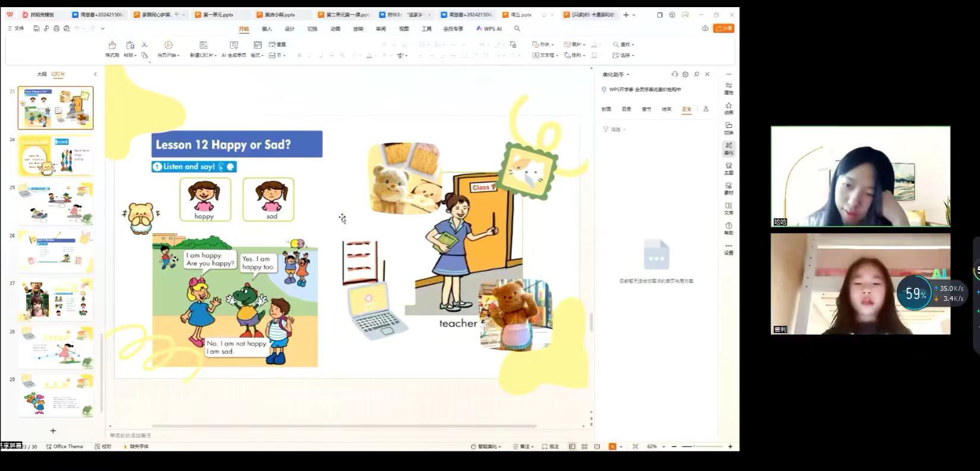The image size is (980, 471).
Task: Toggle the 备注 (Notes) pane in status bar
Action: click(x=524, y=447)
